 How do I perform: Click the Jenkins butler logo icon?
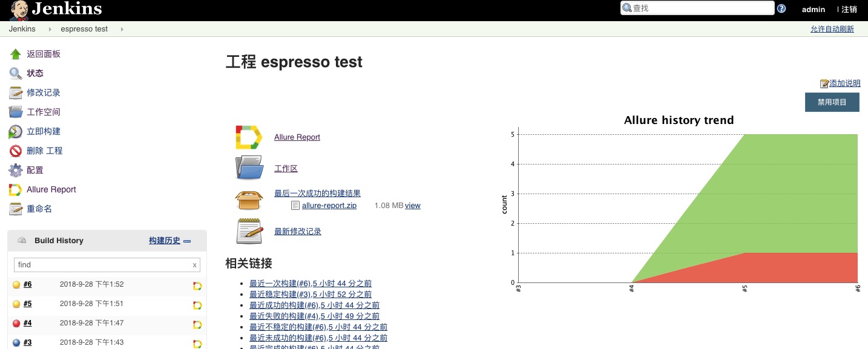tap(19, 10)
